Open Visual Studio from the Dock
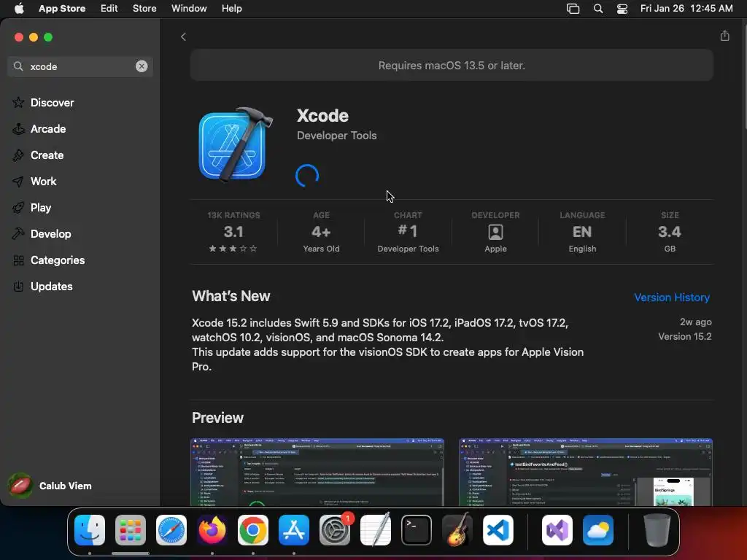 [557, 530]
